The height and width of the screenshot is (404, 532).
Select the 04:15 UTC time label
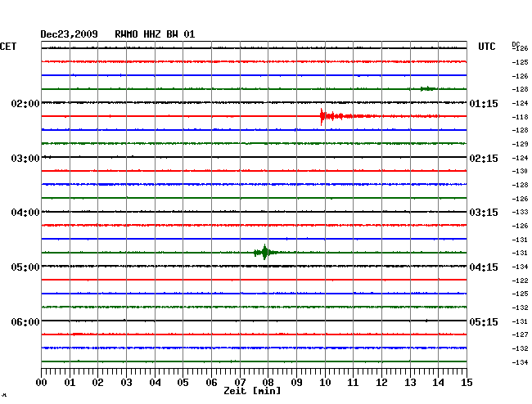(x=484, y=267)
